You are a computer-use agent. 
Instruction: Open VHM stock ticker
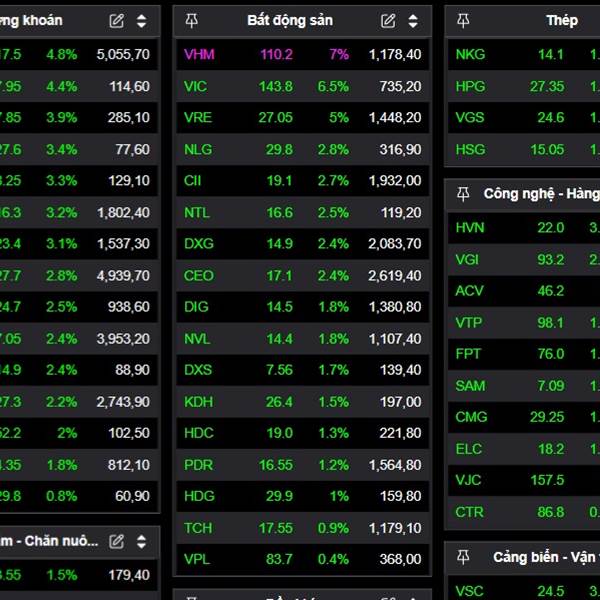tap(198, 55)
